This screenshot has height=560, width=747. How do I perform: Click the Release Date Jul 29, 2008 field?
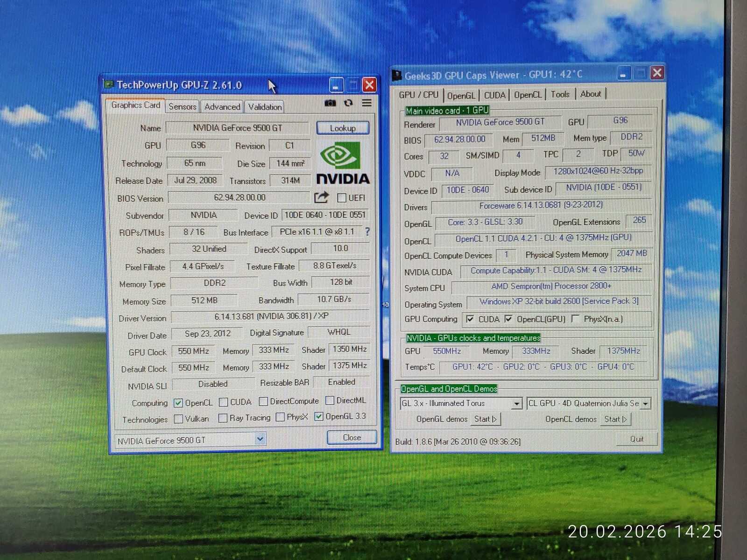pyautogui.click(x=195, y=180)
